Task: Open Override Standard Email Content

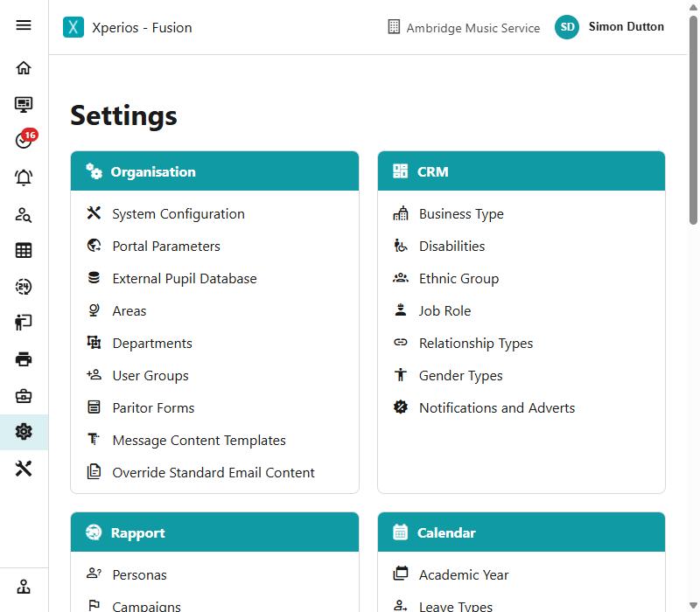Action: coord(213,473)
